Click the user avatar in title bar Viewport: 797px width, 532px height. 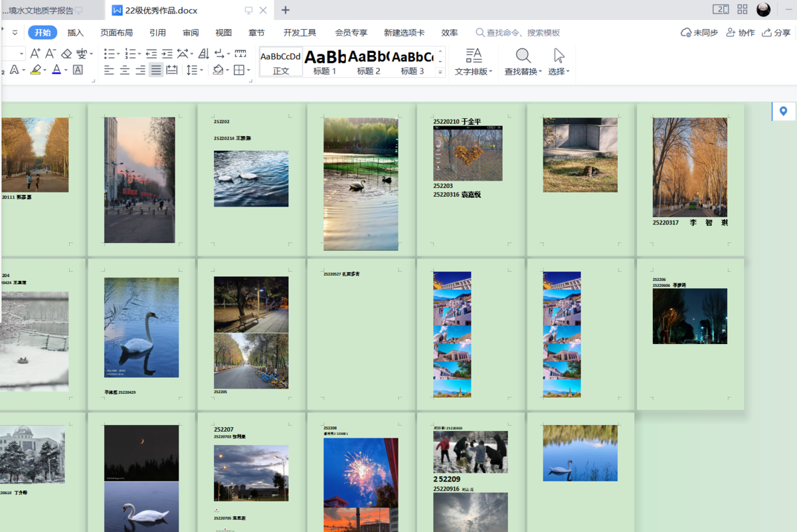click(x=764, y=9)
